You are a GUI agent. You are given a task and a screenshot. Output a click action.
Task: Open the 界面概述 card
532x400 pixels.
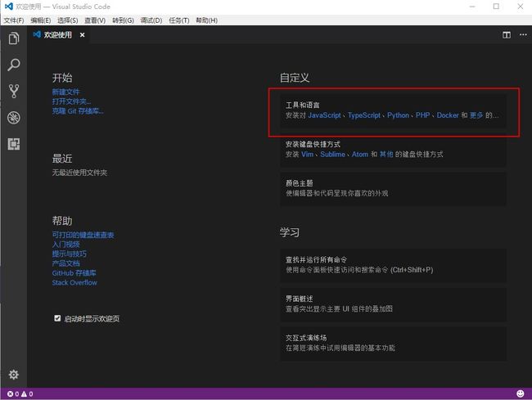click(393, 304)
